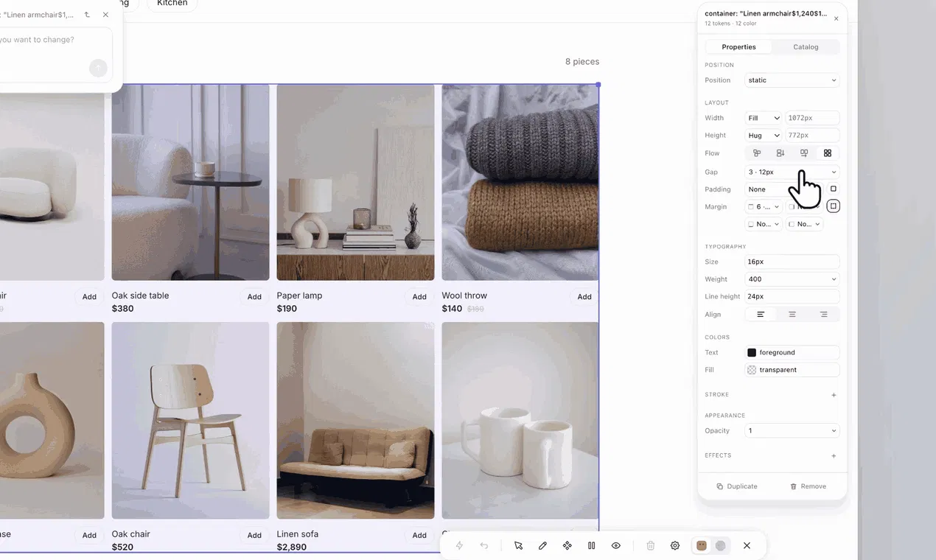Add the Oak chair to cart
This screenshot has width=936, height=560.
(254, 536)
